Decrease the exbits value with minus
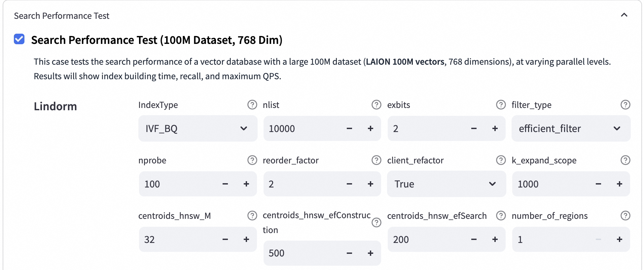 click(474, 128)
